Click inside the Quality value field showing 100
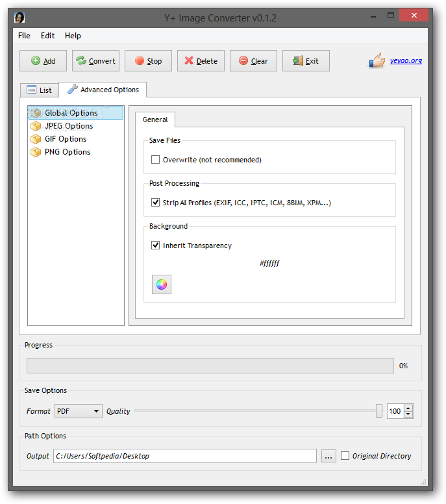 [395, 411]
